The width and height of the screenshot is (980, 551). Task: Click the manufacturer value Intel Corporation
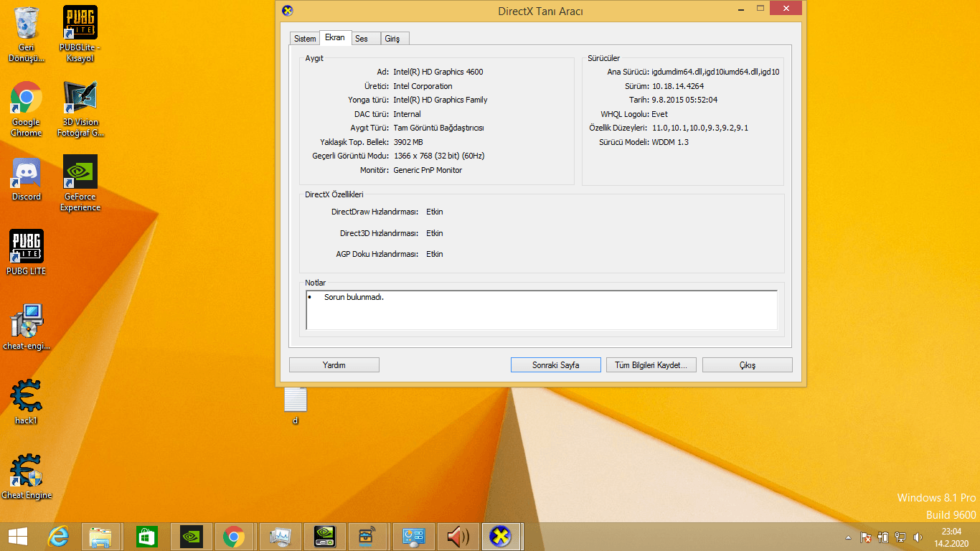click(423, 86)
